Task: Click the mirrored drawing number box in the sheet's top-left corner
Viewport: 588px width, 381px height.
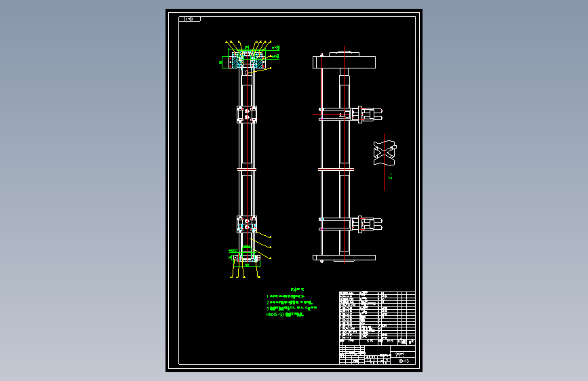Action: click(x=189, y=19)
